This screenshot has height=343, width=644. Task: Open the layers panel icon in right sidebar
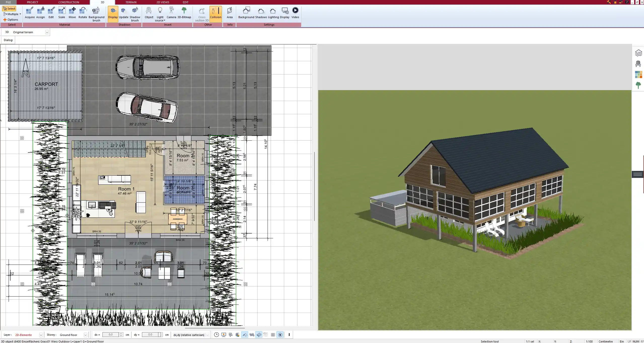638,53
